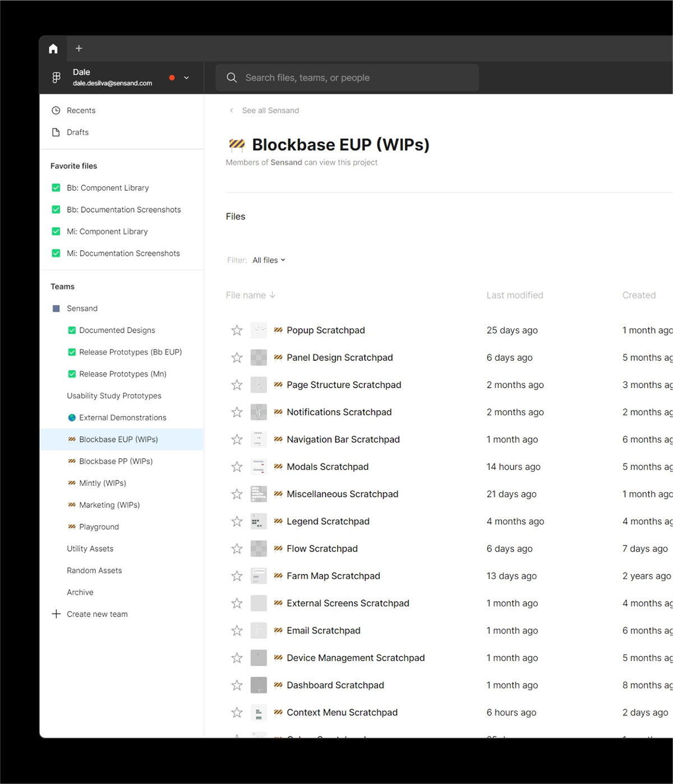673x784 pixels.
Task: Click plus icon for Create new team
Action: click(56, 614)
